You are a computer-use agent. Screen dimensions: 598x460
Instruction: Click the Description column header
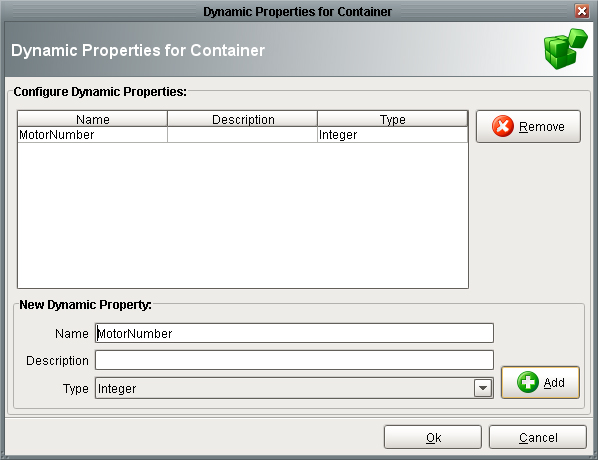pyautogui.click(x=243, y=119)
